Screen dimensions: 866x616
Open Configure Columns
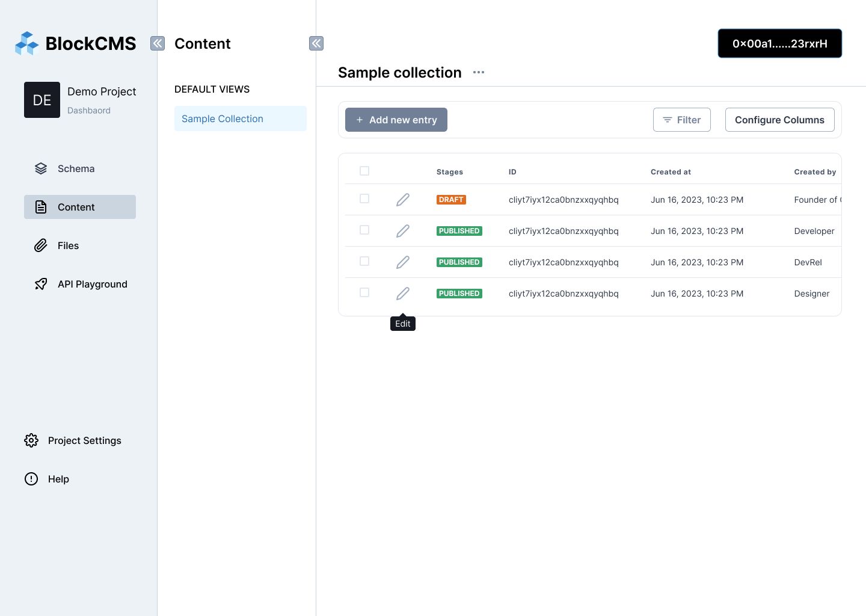(x=780, y=120)
